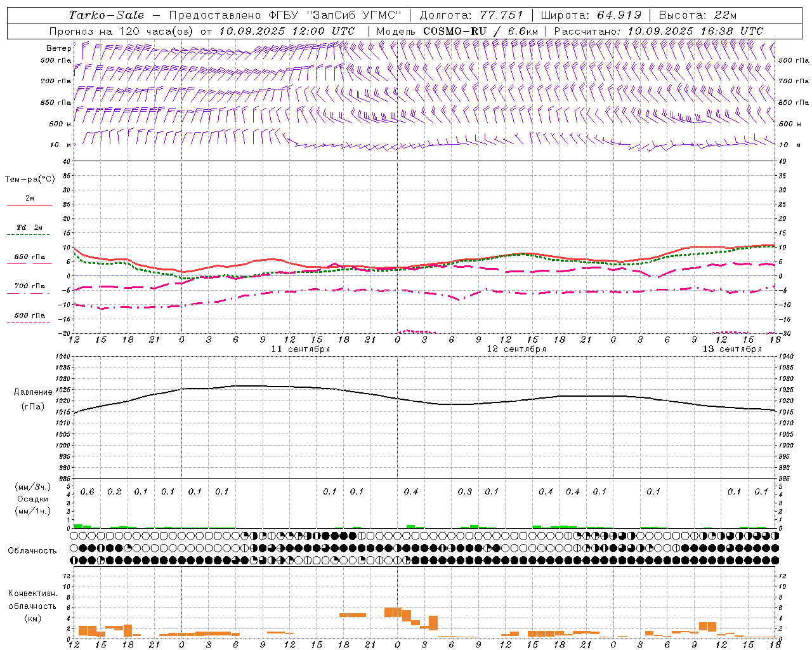Click the "Облачность" cloud cover label
This screenshot has height=650, width=812.
tap(32, 550)
